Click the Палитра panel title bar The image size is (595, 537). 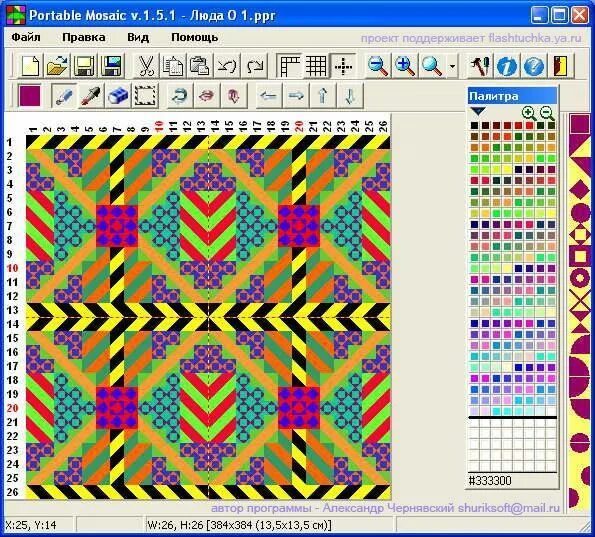point(512,96)
